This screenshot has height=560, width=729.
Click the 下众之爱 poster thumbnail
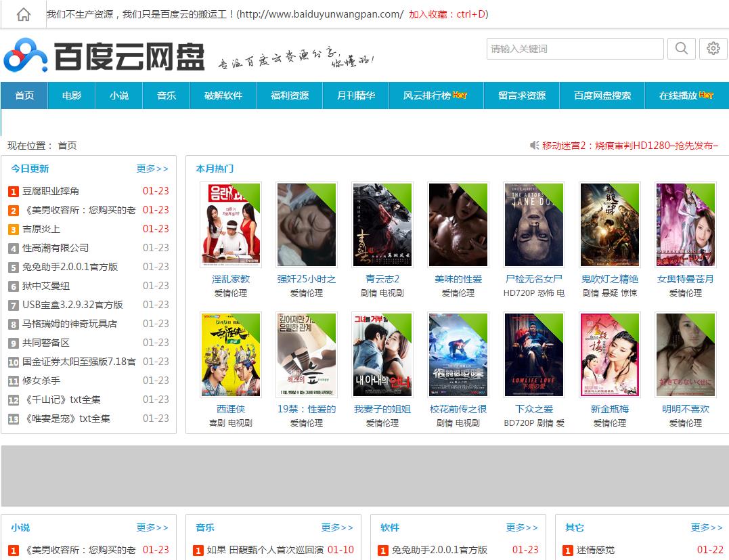pos(534,355)
